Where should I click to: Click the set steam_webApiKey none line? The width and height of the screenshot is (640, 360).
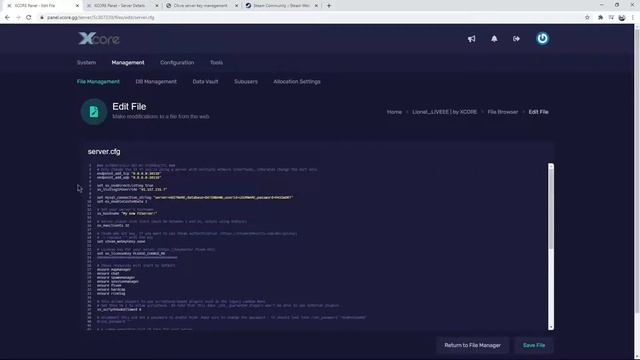(121, 242)
